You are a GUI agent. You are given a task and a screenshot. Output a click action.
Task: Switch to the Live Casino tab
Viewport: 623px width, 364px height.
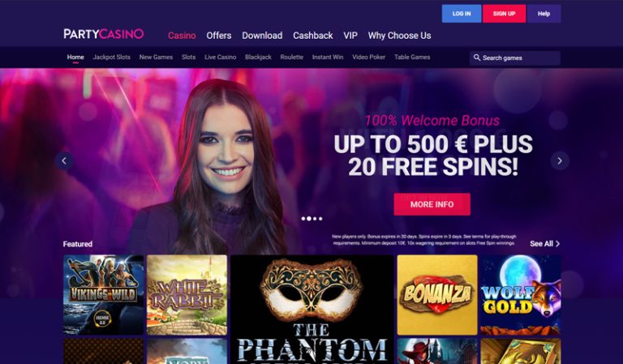pos(220,58)
